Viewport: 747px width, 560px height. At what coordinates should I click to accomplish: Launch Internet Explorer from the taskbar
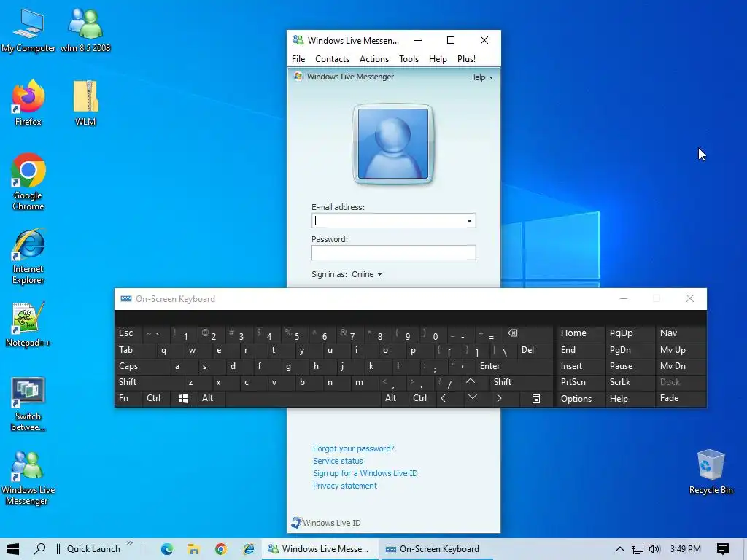tap(248, 549)
